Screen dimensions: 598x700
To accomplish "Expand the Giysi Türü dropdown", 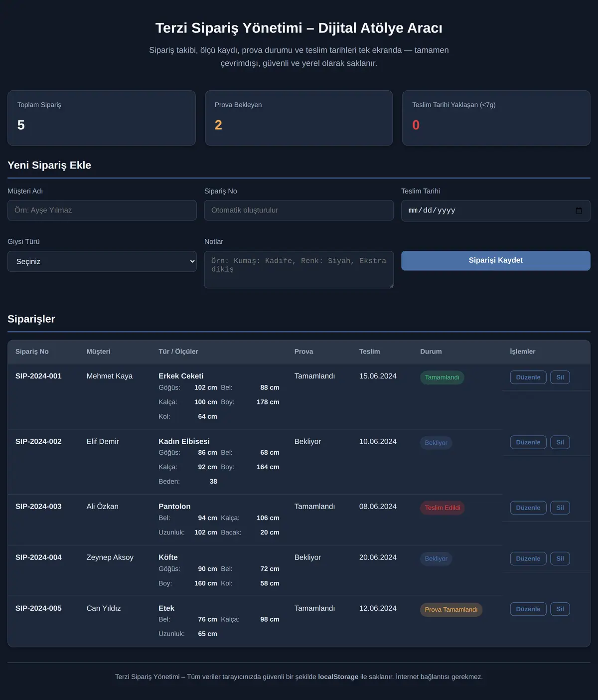I will click(x=102, y=261).
